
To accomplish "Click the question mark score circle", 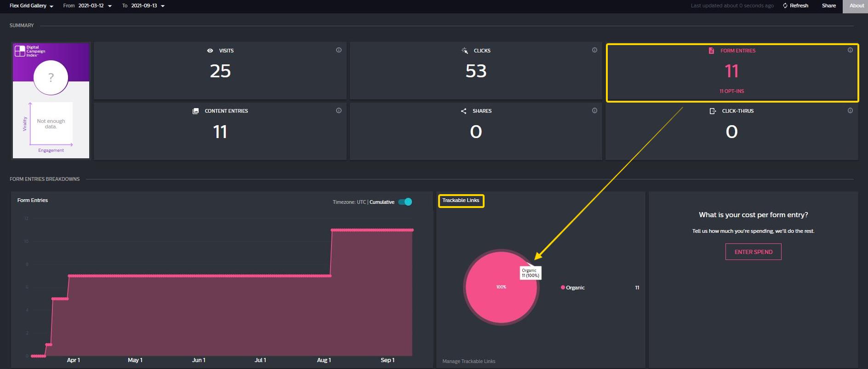I will point(51,77).
